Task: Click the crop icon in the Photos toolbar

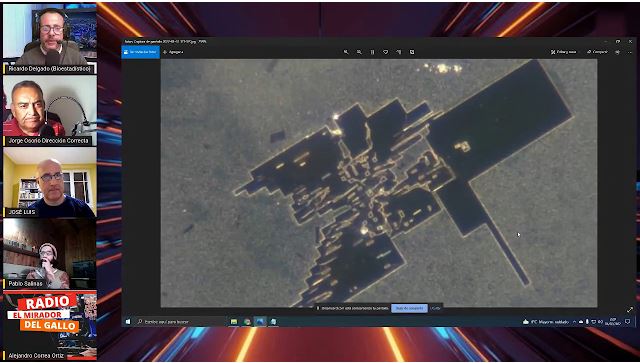Action: pyautogui.click(x=412, y=52)
